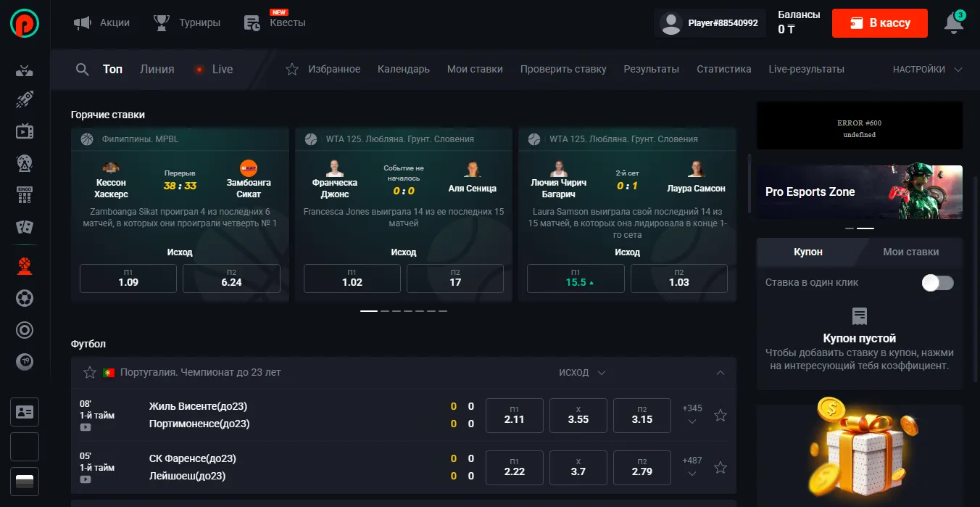Image resolution: width=980 pixels, height=507 pixels.
Task: Open the Турниры link
Action: click(x=187, y=23)
